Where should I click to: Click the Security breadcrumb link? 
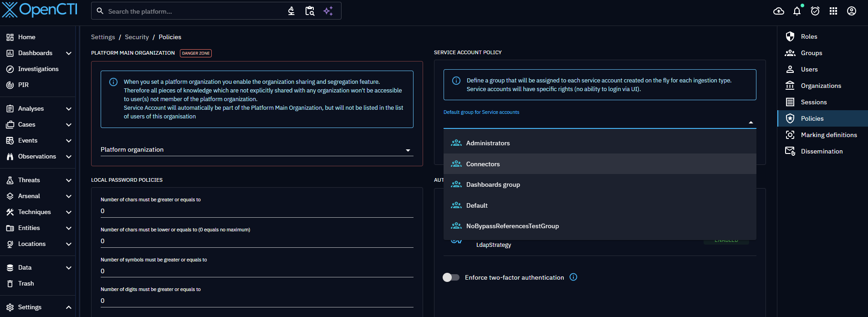point(137,37)
